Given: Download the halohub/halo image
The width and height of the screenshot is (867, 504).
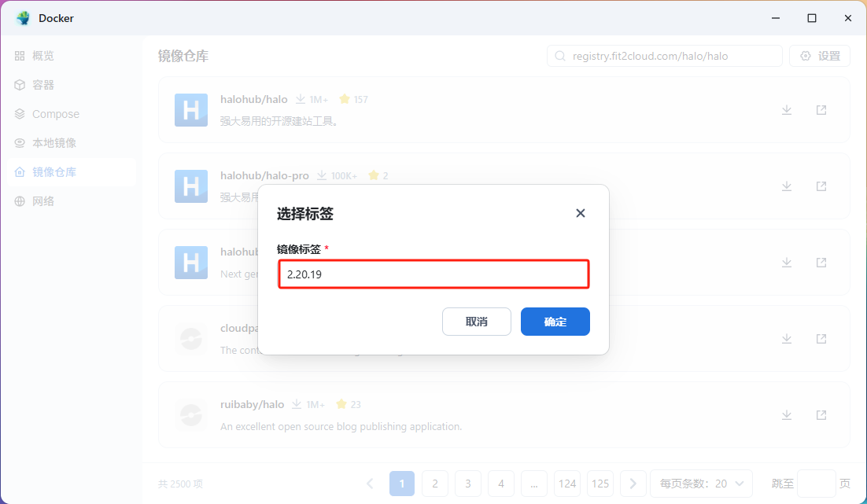Looking at the screenshot, I should tap(787, 110).
